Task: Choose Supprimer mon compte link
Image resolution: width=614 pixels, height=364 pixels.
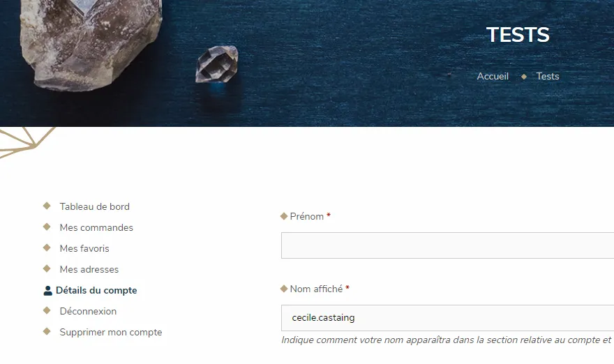Action: [x=111, y=333]
